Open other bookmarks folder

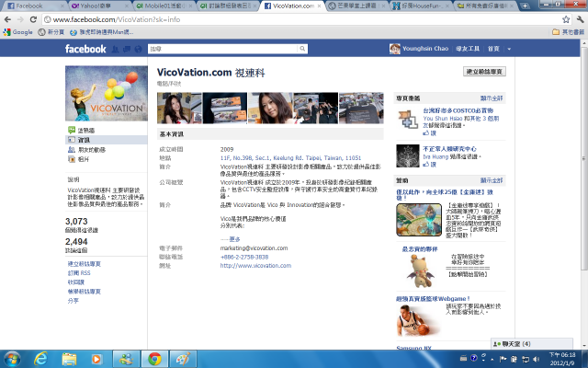(x=569, y=32)
